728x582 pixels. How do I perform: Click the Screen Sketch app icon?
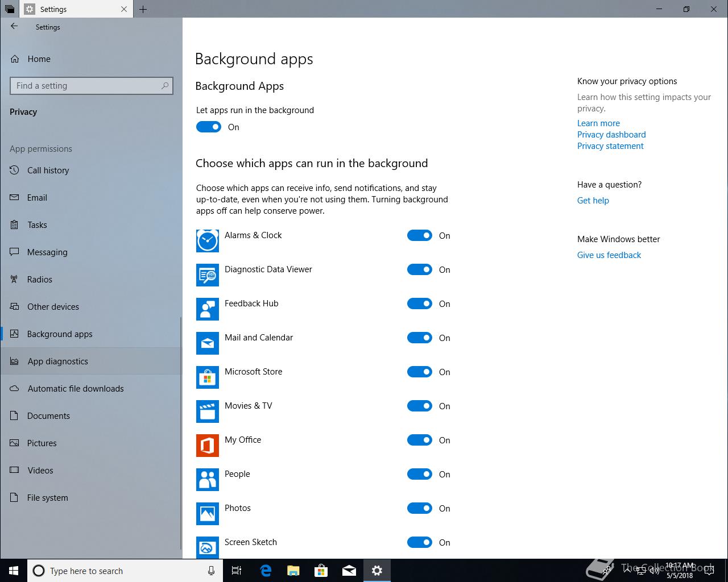(208, 547)
